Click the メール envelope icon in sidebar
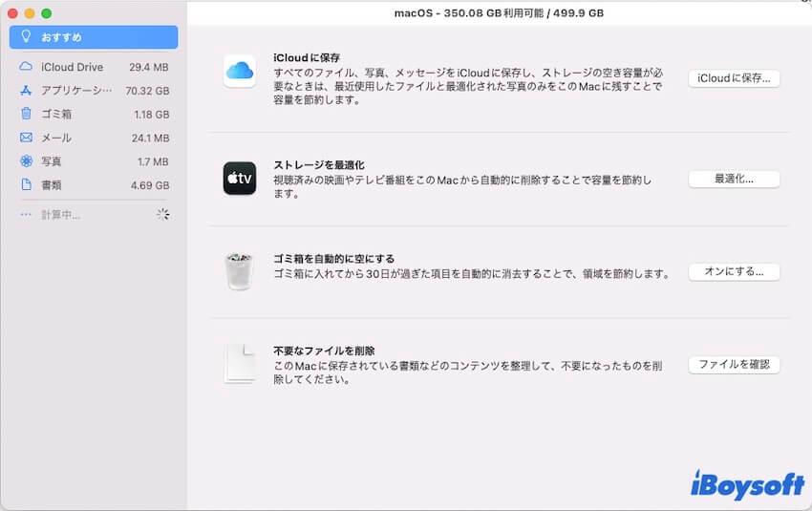This screenshot has width=812, height=511. (26, 138)
